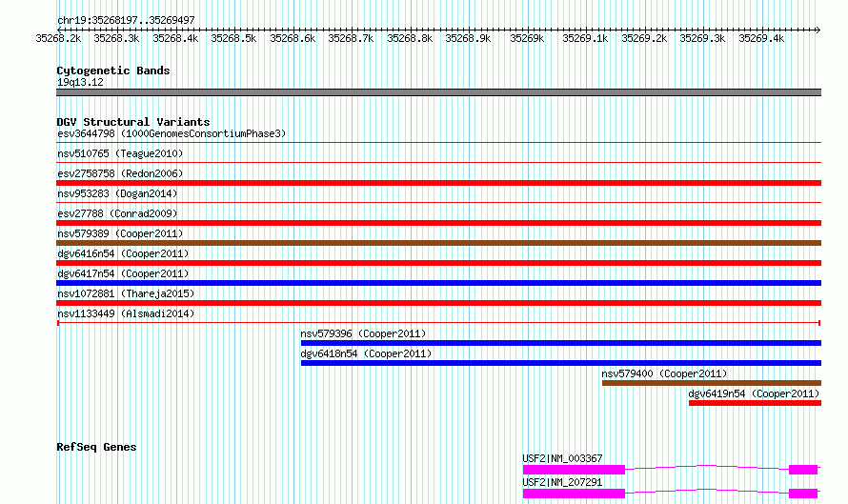Click the gray 19q13.12 cytogenetic band bar
The height and width of the screenshot is (504, 848).
point(438,92)
